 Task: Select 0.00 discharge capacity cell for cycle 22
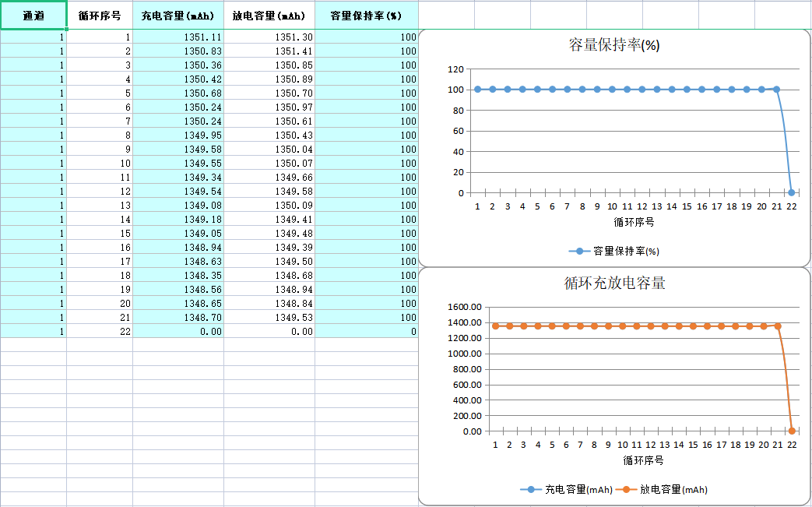click(269, 330)
